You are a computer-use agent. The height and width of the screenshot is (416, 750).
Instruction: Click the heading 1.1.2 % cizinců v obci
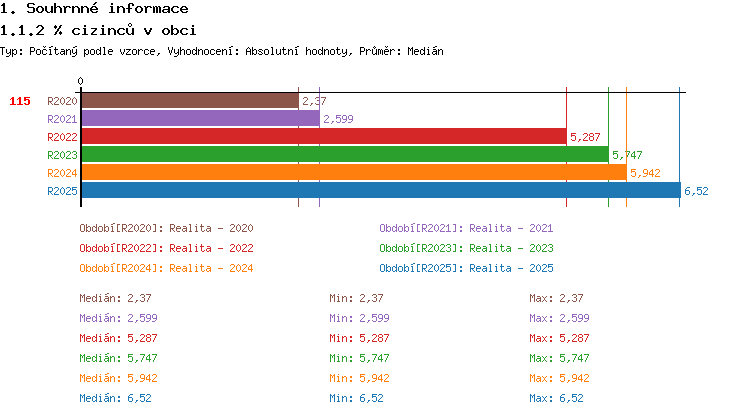tap(98, 30)
